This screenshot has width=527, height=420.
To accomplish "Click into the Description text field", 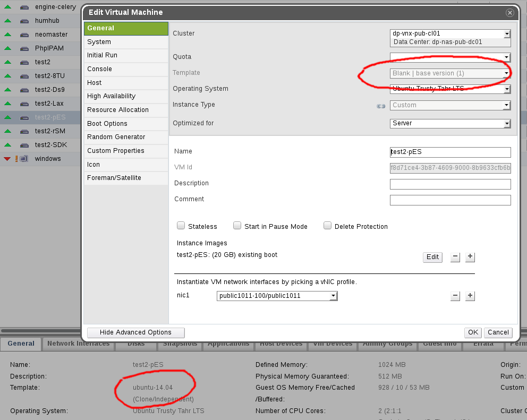I will (x=450, y=184).
